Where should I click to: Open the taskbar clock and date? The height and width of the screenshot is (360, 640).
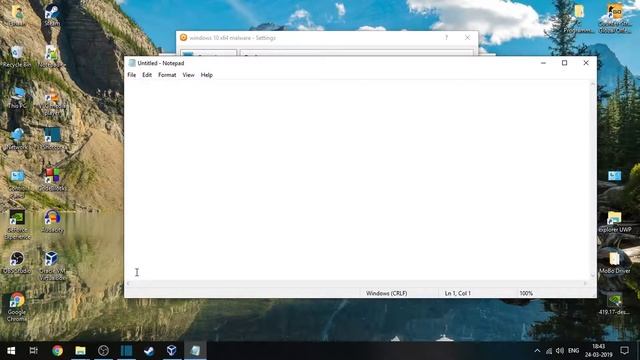598,351
